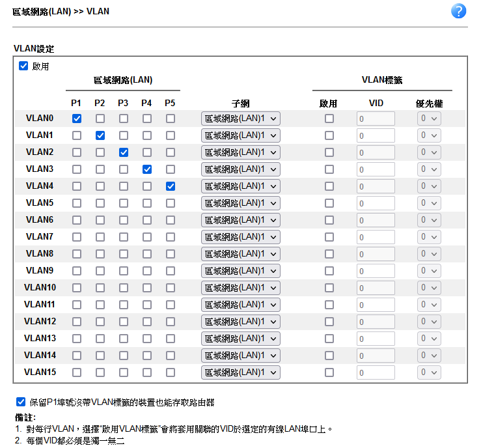481x448 pixels.
Task: Check P1 port for VLAN5
Action: click(77, 203)
